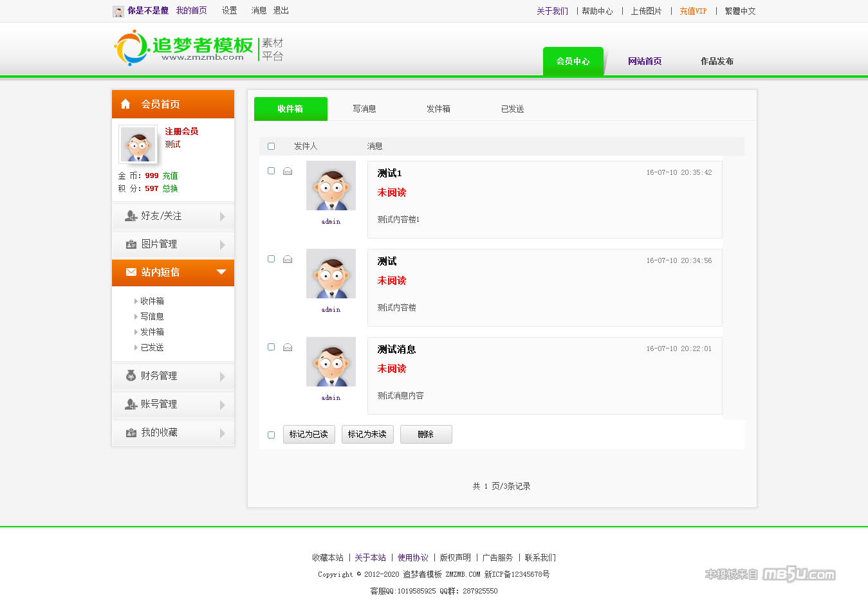Click the 财务管理 money bag icon
Viewport: 868px width, 616px height.
click(x=131, y=376)
